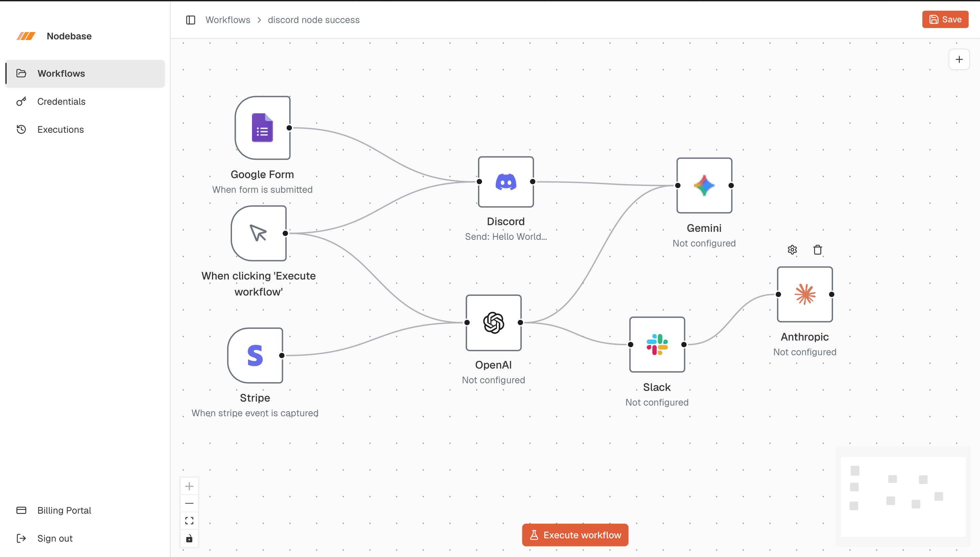Click the 'Not configured' text under Slack

tap(657, 402)
